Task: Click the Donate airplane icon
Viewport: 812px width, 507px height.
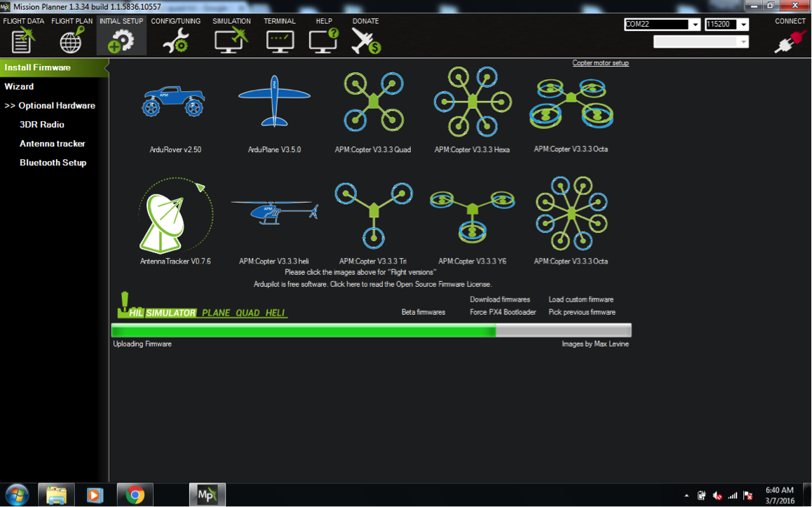Action: [365, 41]
